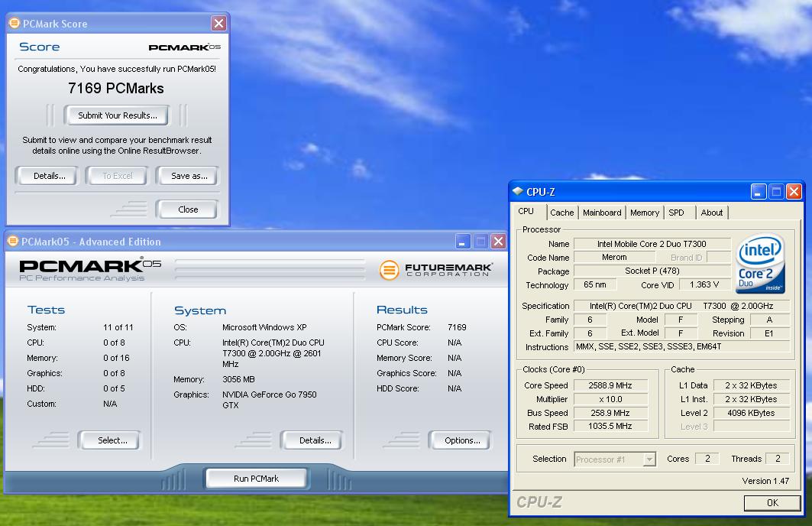Image resolution: width=812 pixels, height=526 pixels.
Task: Click the Multiplier value x 10.0
Action: [x=610, y=399]
